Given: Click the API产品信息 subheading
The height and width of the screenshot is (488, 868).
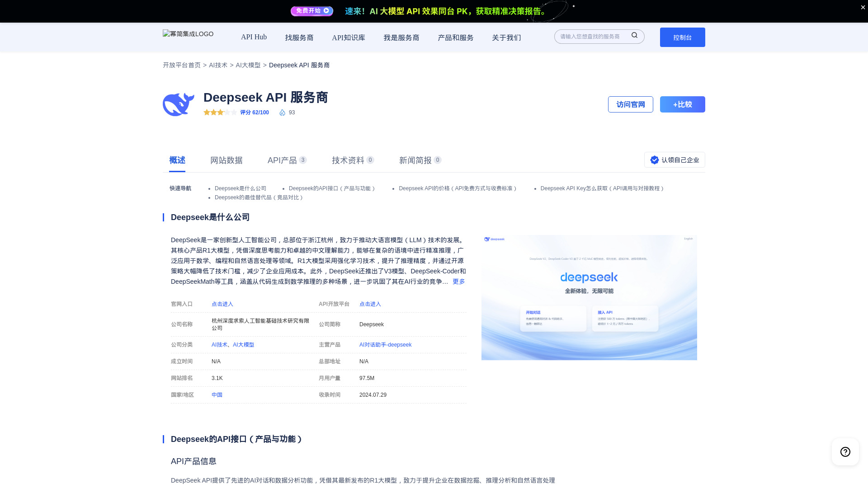Looking at the screenshot, I should [x=193, y=461].
